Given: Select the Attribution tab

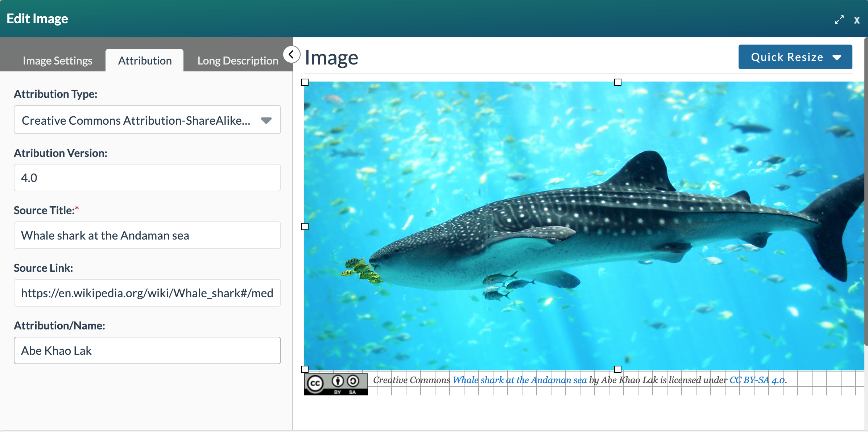Looking at the screenshot, I should tap(144, 60).
